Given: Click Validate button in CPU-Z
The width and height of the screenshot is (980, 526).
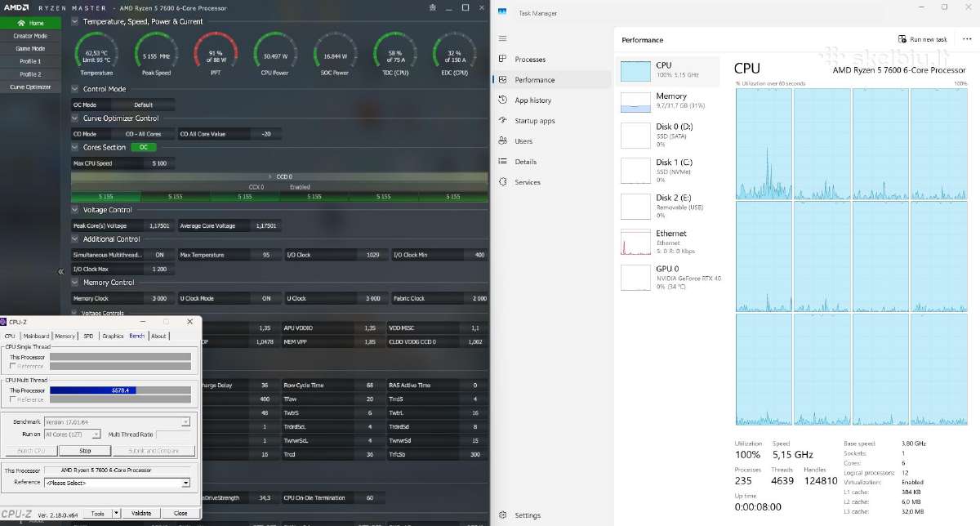Looking at the screenshot, I should point(141,513).
